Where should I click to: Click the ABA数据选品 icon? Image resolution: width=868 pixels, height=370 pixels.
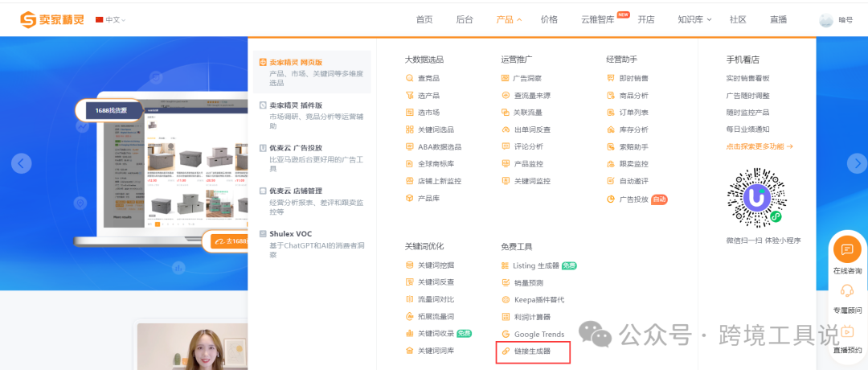click(x=410, y=146)
